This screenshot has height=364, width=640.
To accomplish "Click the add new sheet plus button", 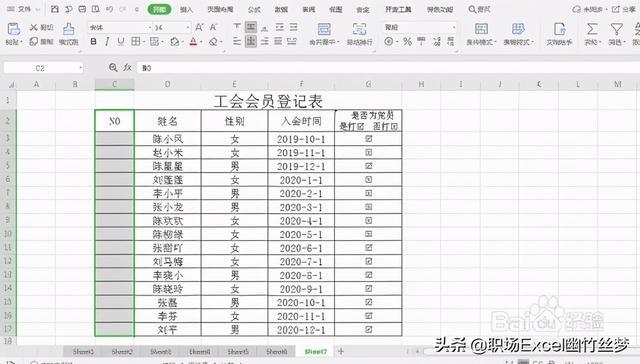I will point(341,351).
